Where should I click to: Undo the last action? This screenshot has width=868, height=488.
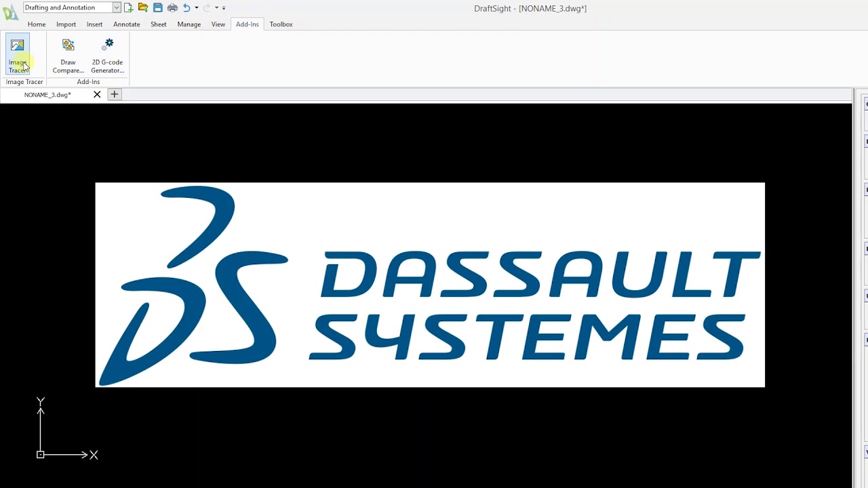point(186,7)
